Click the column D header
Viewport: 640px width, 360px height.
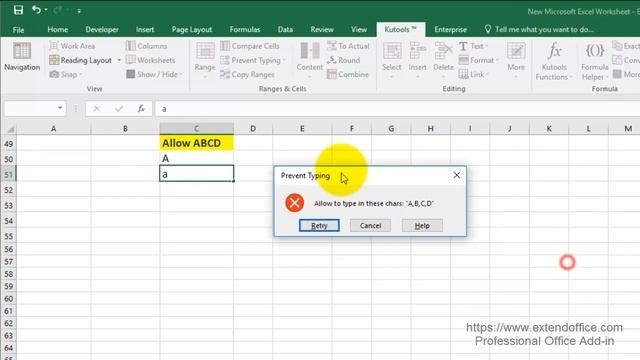pos(253,129)
